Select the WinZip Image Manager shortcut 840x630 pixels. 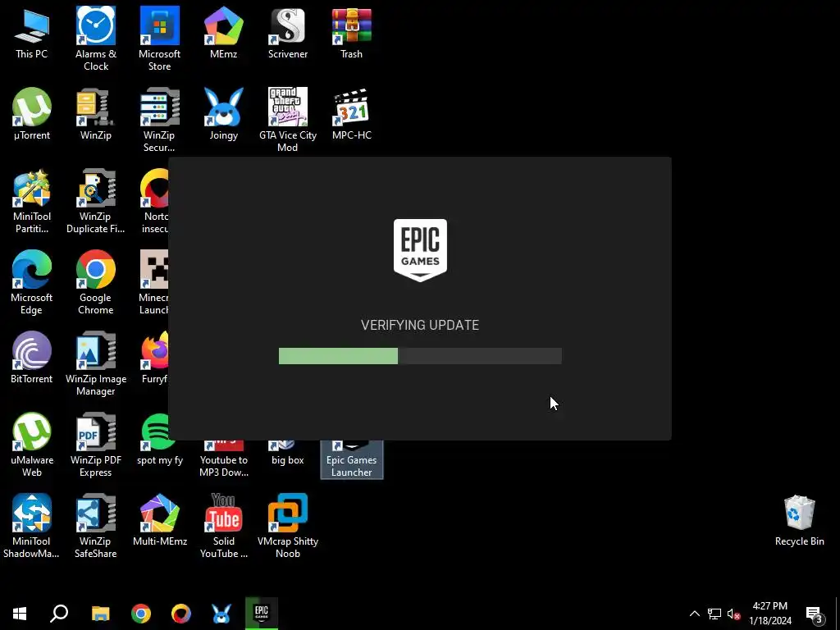coord(96,364)
